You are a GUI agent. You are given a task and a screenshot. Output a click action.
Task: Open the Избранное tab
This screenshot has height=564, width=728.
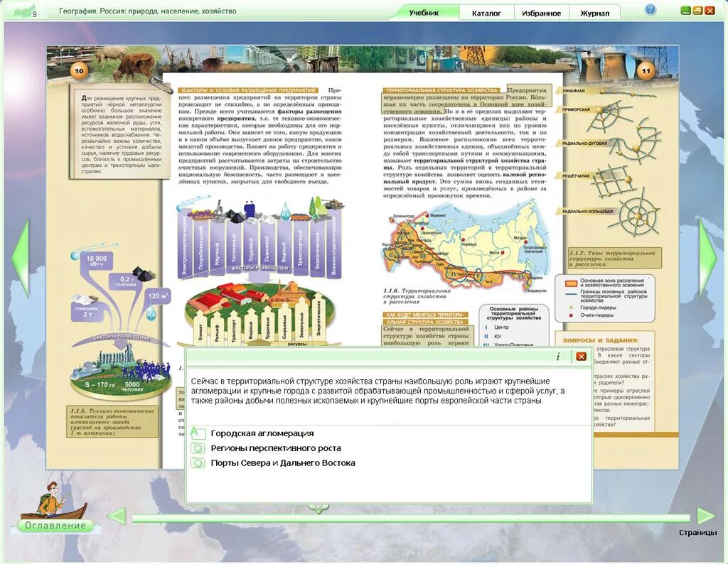tap(541, 13)
